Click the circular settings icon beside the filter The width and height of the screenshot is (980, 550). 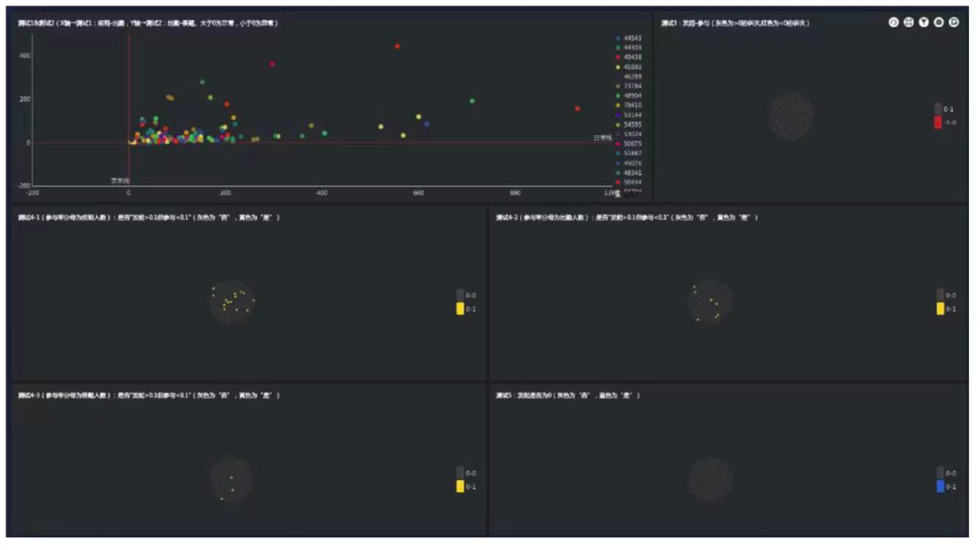938,23
